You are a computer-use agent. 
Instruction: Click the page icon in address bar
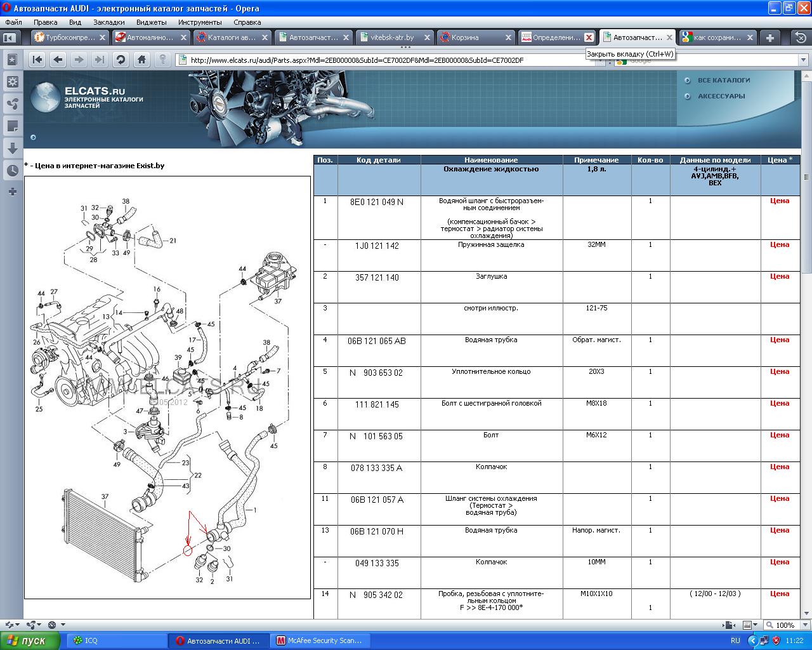183,60
